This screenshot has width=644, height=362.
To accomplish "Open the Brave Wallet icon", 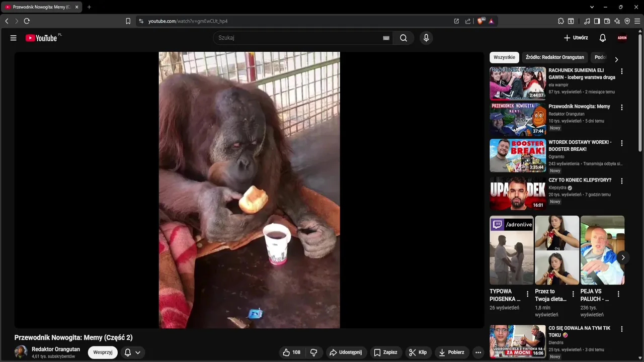I will (607, 21).
